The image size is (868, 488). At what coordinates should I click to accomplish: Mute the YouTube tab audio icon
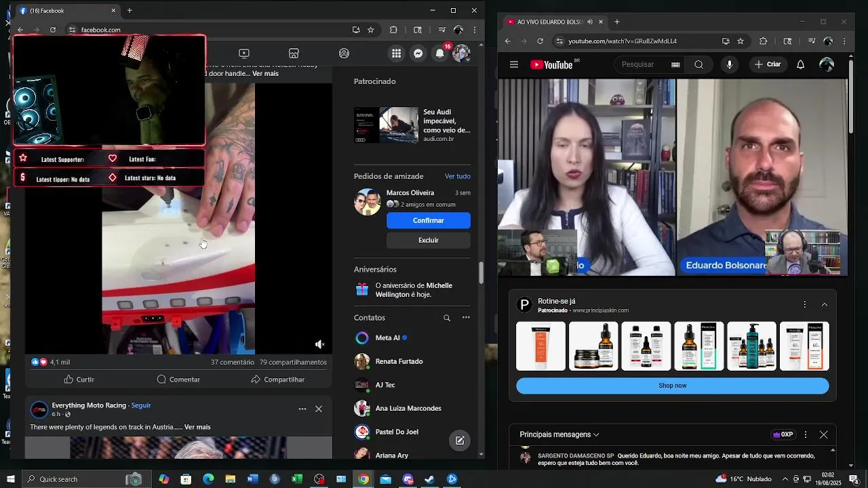[x=589, y=22]
